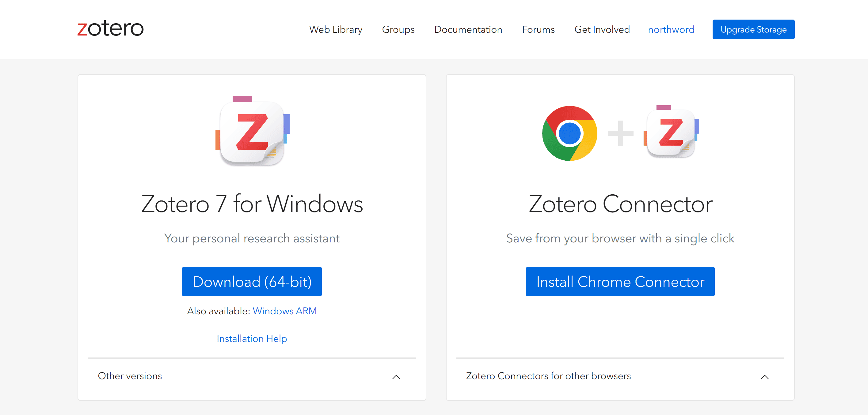Open the Forums page

tap(538, 30)
